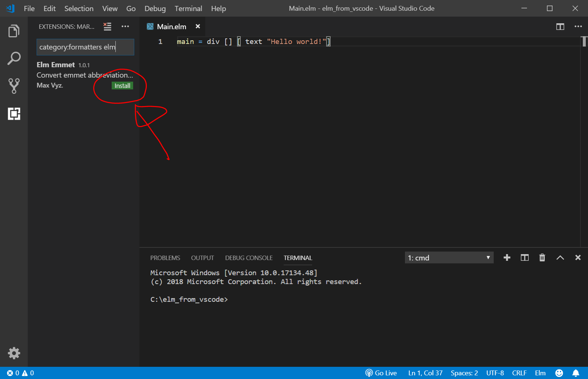Image resolution: width=588 pixels, height=379 pixels.
Task: Clear extensions search results icon
Action: click(x=107, y=27)
